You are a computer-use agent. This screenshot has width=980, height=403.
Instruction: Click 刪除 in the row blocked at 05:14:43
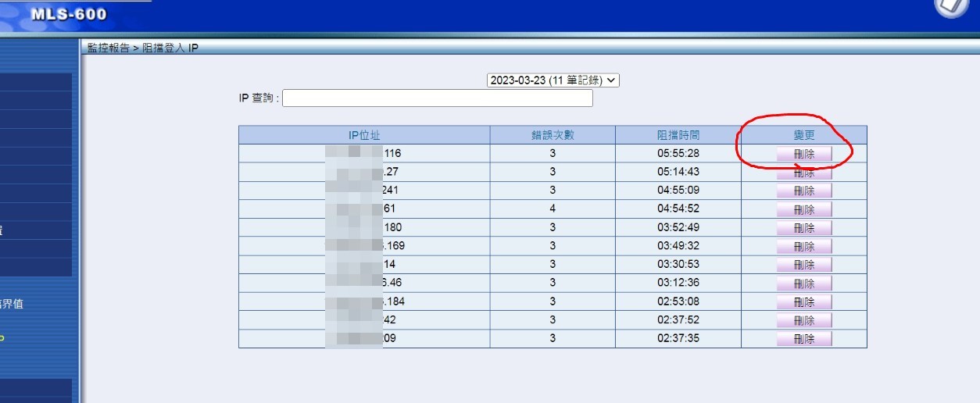pyautogui.click(x=803, y=173)
